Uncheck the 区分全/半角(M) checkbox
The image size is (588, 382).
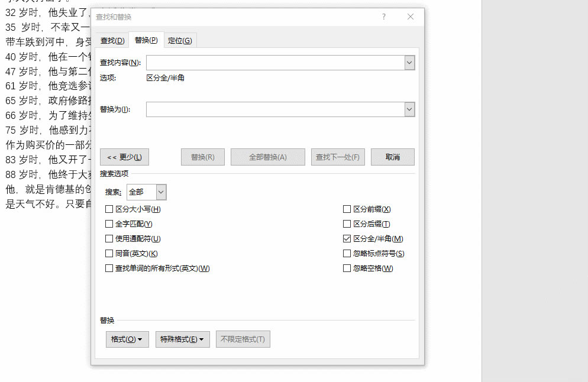tap(347, 239)
